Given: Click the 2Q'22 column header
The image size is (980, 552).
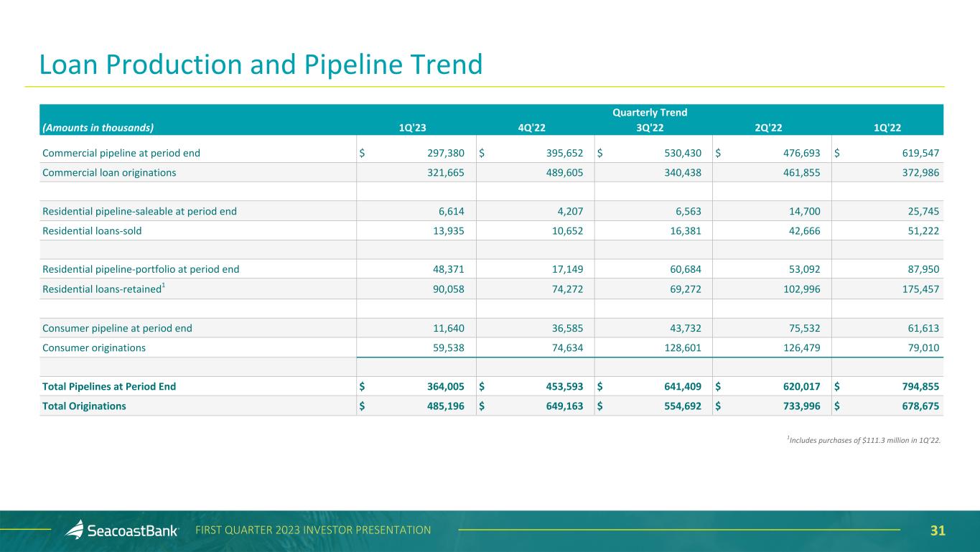Looking at the screenshot, I should pyautogui.click(x=768, y=128).
